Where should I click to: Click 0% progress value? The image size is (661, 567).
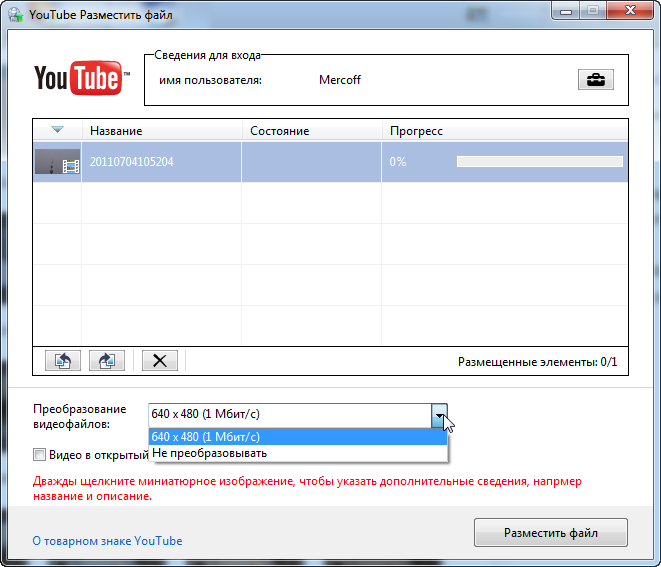(398, 162)
